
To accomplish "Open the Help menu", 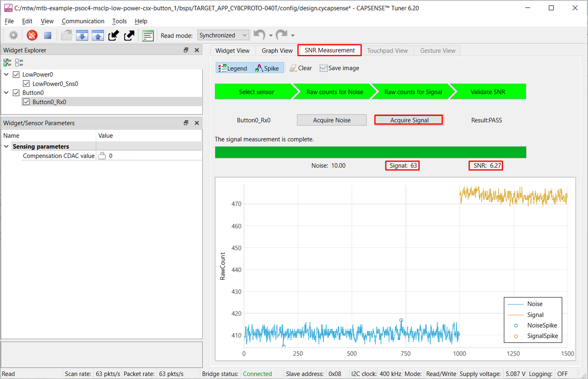I will tap(141, 21).
